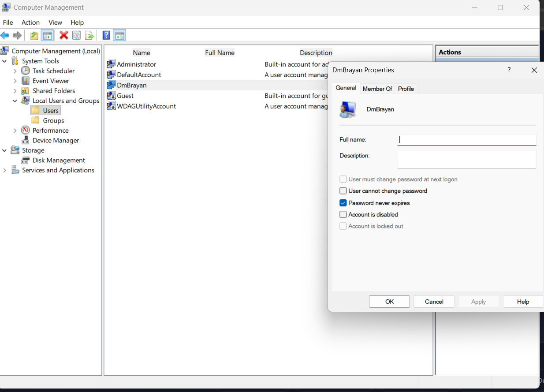Close the DmBrayan Properties dialog

(534, 70)
